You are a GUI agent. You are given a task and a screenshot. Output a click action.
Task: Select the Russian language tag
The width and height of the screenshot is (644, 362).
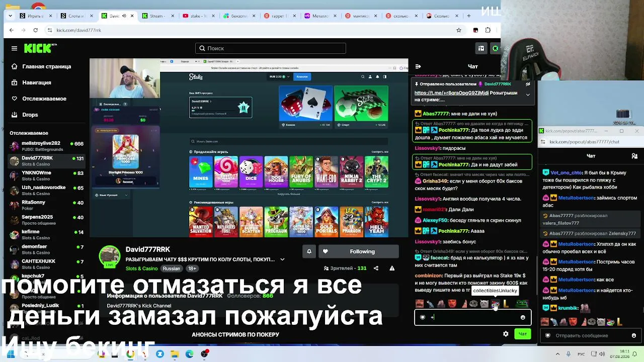(x=171, y=268)
